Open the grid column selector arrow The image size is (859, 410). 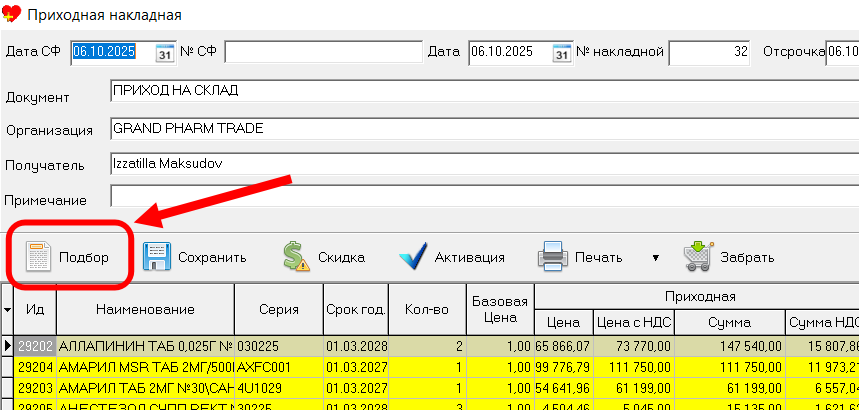(x=7, y=309)
